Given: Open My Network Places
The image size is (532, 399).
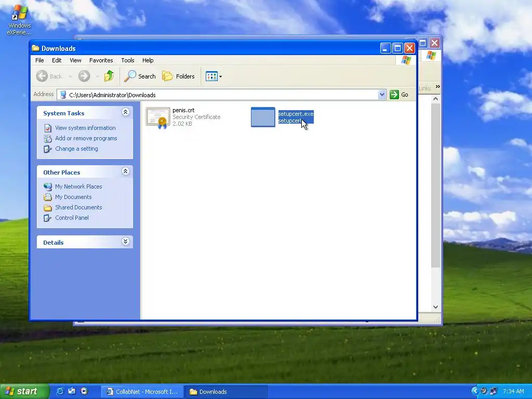Looking at the screenshot, I should (x=78, y=187).
